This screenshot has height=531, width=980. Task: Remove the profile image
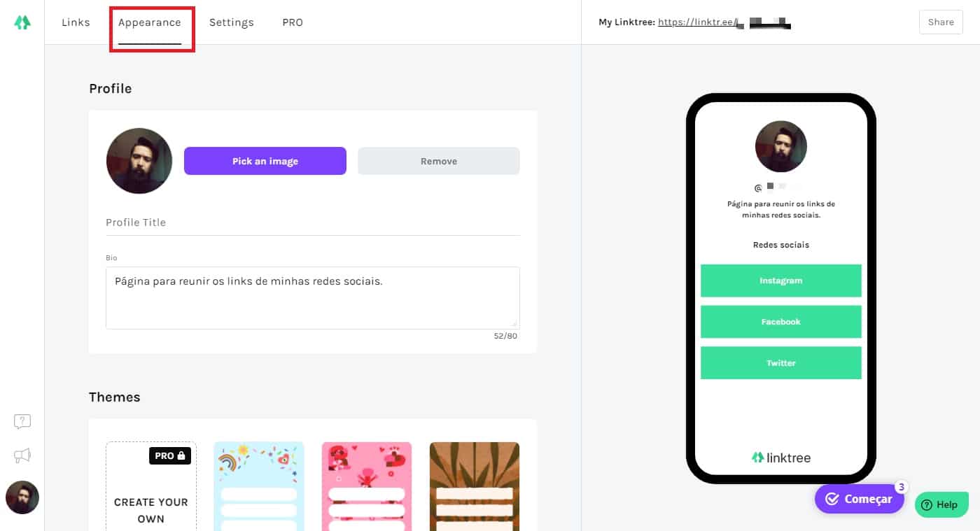point(439,161)
